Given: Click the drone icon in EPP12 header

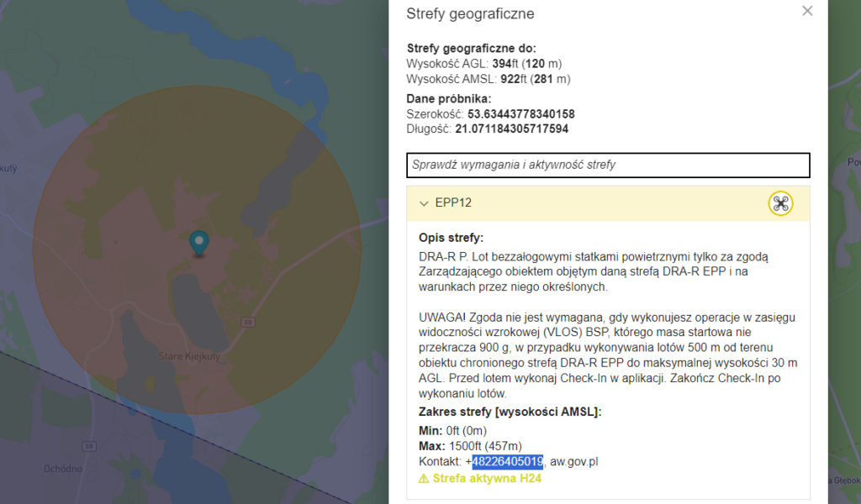Looking at the screenshot, I should [x=780, y=203].
